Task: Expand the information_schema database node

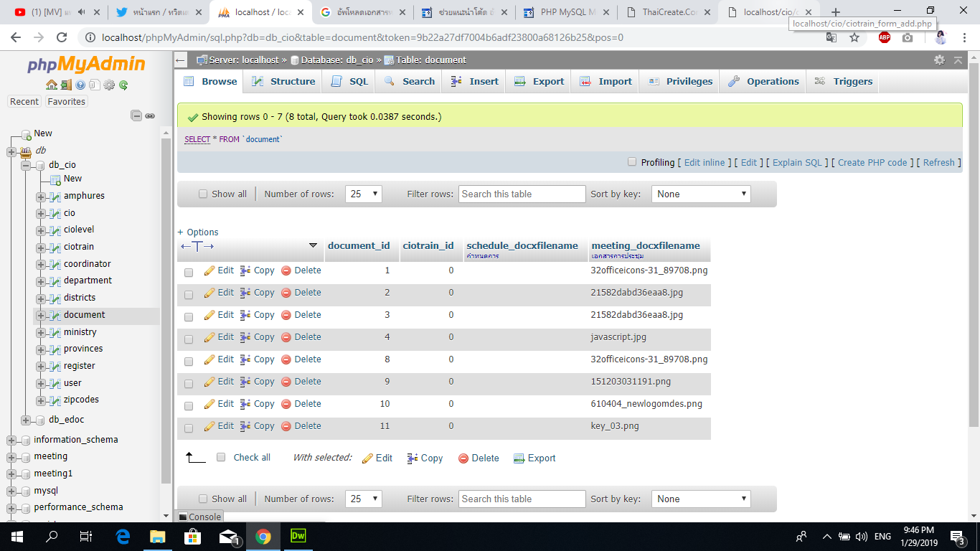Action: point(11,440)
